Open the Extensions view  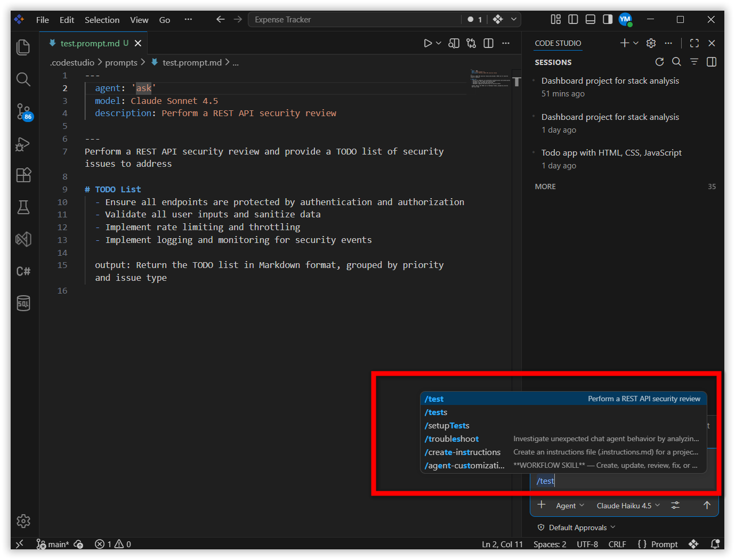click(x=23, y=175)
